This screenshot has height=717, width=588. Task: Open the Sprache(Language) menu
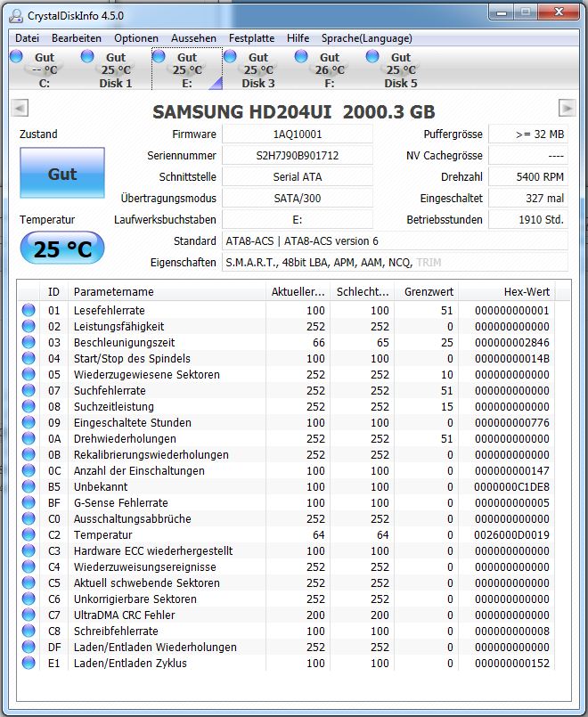(x=367, y=38)
